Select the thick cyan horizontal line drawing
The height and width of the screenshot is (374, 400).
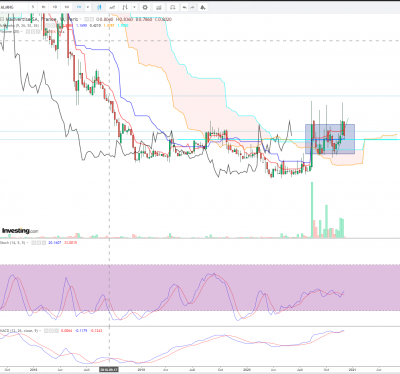tap(287, 139)
